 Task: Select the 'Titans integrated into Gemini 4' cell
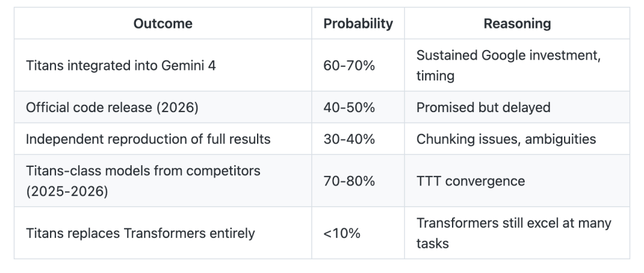click(x=121, y=66)
